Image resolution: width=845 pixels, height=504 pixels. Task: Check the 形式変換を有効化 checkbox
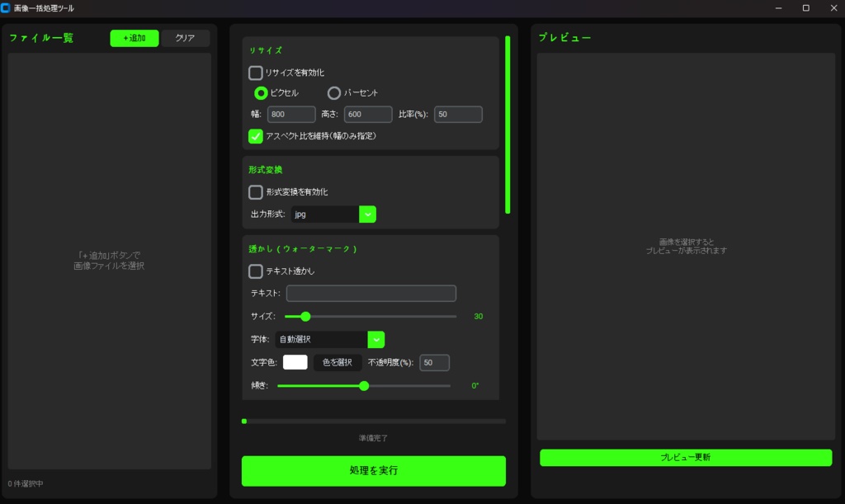(x=256, y=191)
